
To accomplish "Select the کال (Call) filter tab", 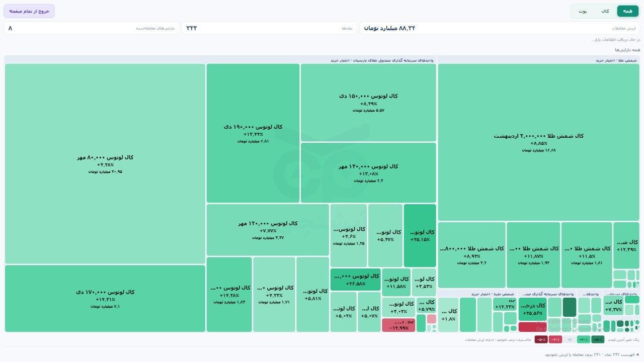I will [x=605, y=11].
